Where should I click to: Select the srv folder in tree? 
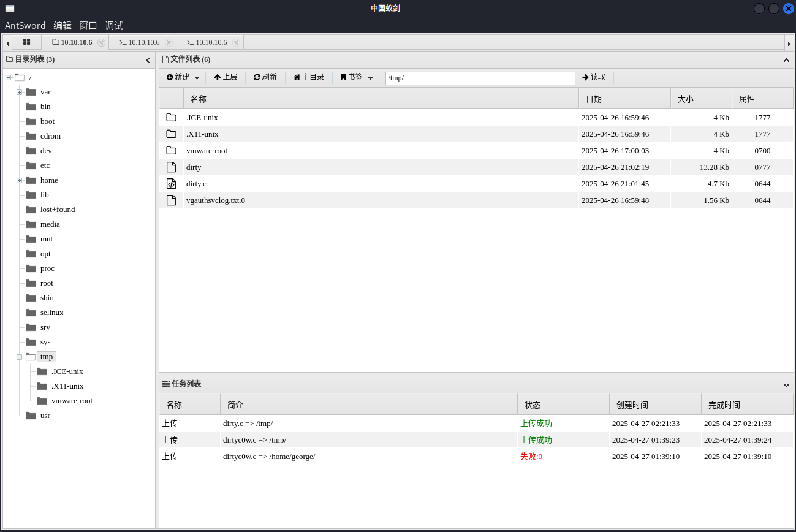(45, 327)
